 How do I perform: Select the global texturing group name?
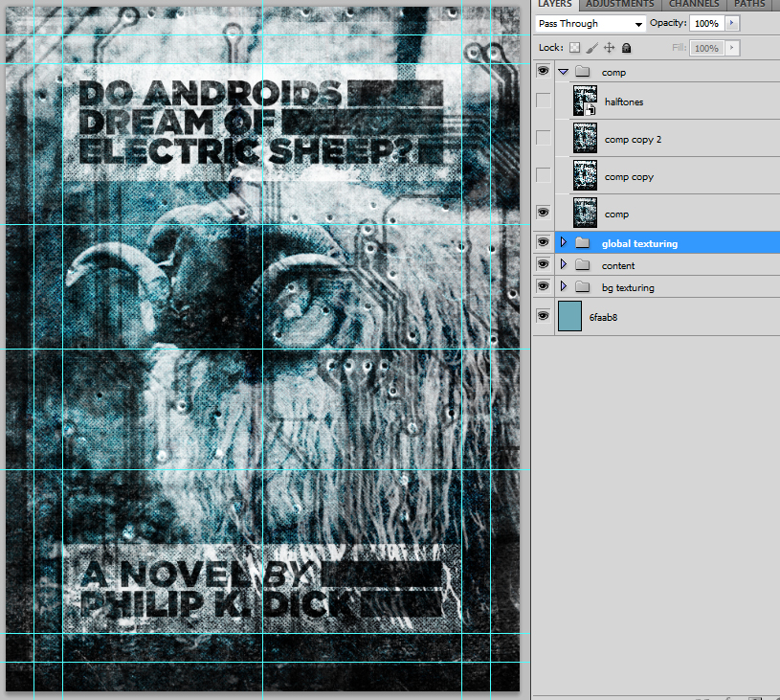click(639, 243)
